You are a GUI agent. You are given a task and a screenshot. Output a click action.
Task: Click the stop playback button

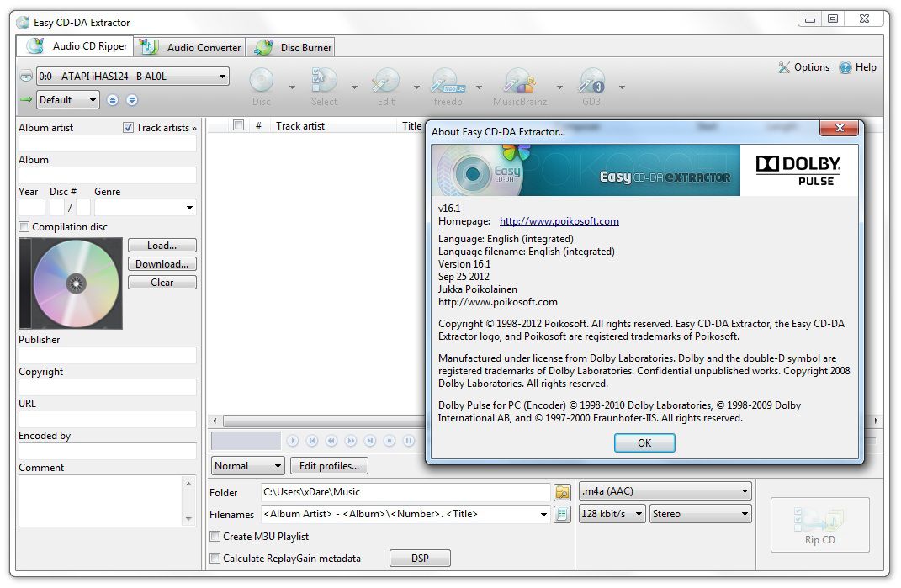(390, 441)
